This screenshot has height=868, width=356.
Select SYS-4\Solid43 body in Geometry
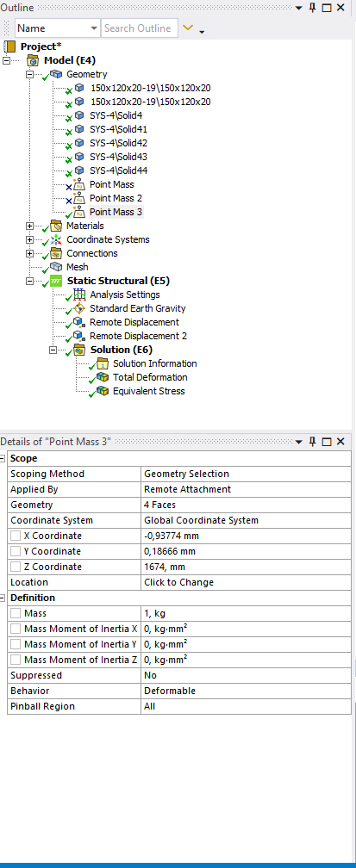pyautogui.click(x=118, y=157)
